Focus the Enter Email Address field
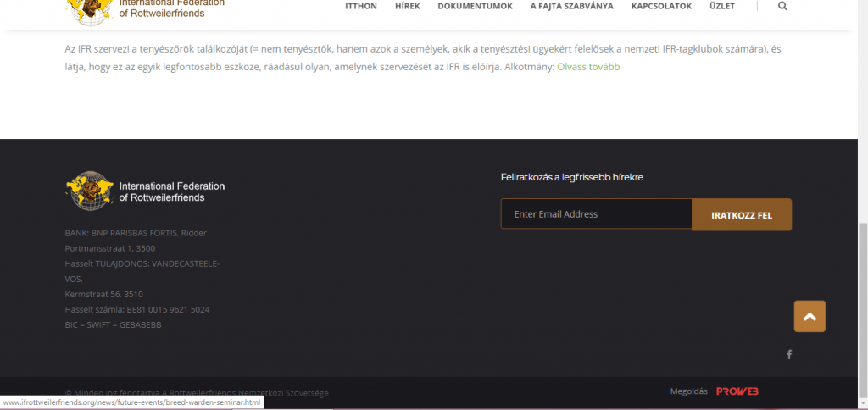The image size is (868, 410). pyautogui.click(x=596, y=214)
